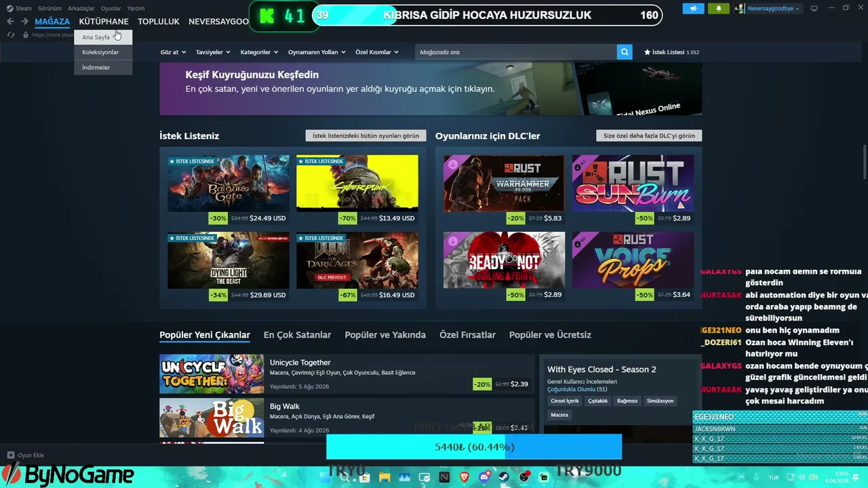This screenshot has height=488, width=868.
Task: Select the Popüler ve Yakında tab
Action: 385,335
